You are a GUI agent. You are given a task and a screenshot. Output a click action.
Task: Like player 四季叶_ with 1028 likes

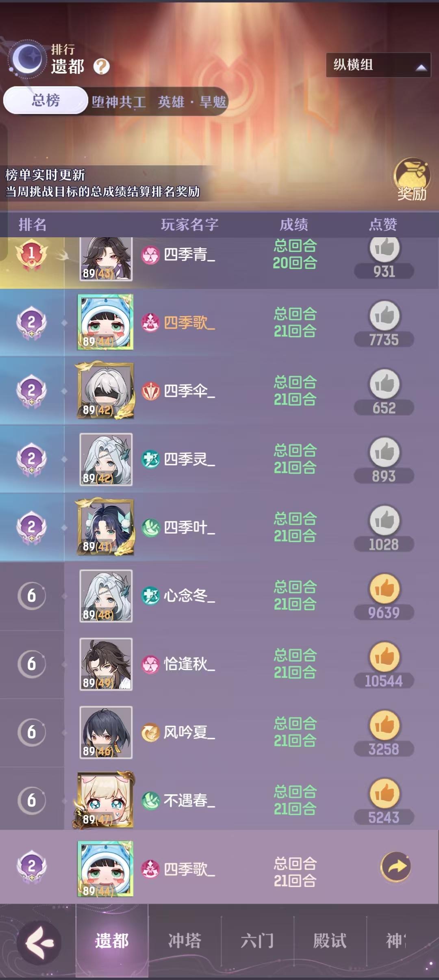pyautogui.click(x=385, y=521)
